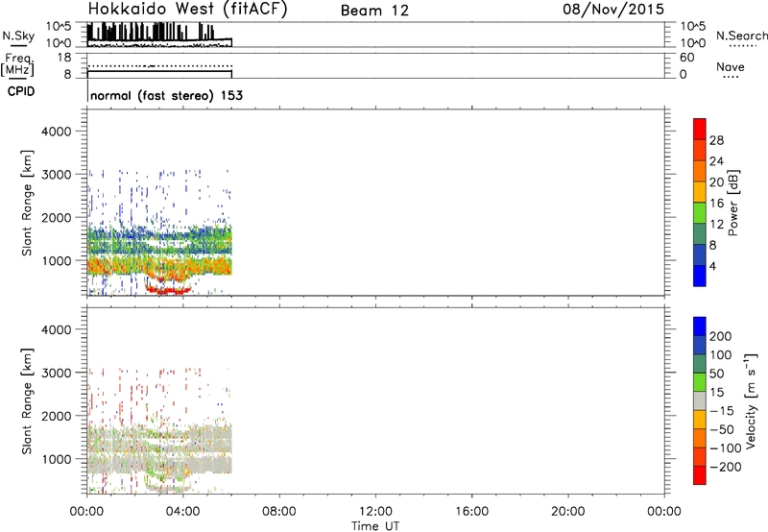
Task: Click '4000' tick in power panel
Action: pos(56,132)
